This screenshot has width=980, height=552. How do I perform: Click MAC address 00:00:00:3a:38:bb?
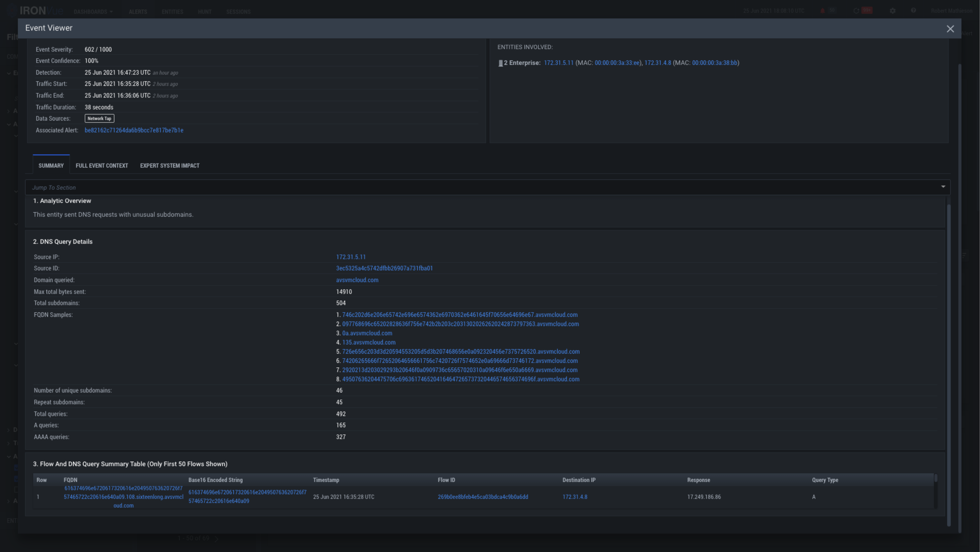714,63
